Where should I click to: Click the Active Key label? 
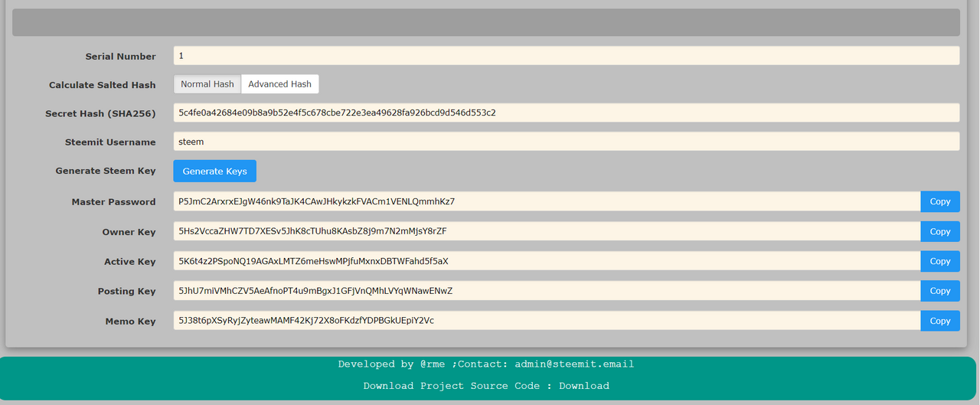pos(130,262)
